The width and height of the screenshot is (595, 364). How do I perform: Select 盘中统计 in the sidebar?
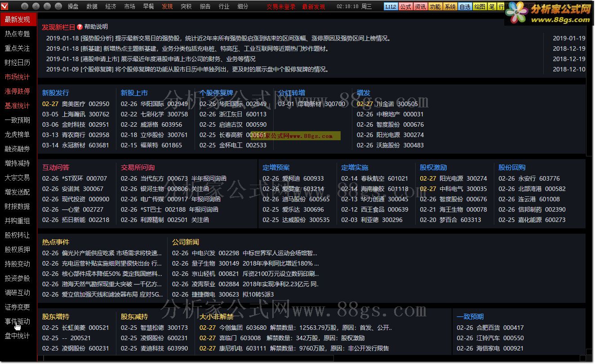[x=18, y=336]
